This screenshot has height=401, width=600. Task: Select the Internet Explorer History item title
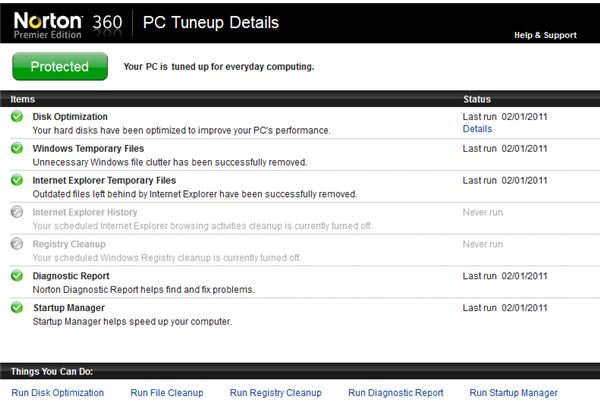85,212
